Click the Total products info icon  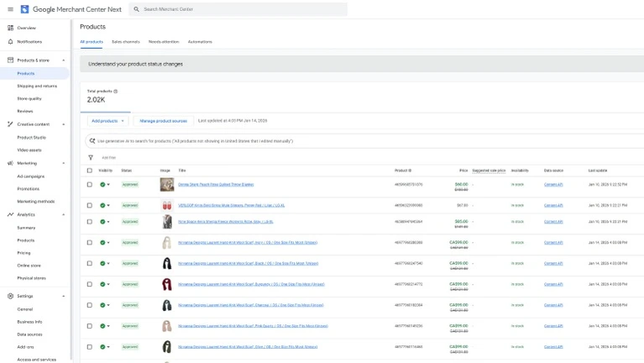[x=116, y=91]
